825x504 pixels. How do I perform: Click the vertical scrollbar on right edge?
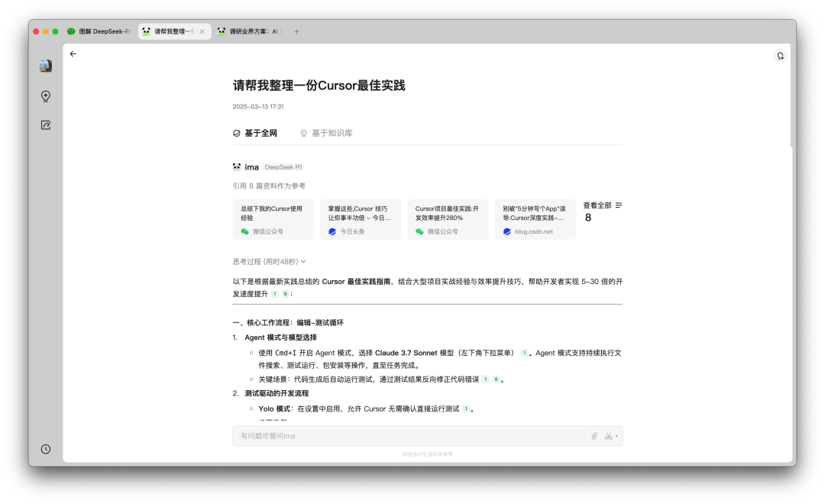(791, 95)
